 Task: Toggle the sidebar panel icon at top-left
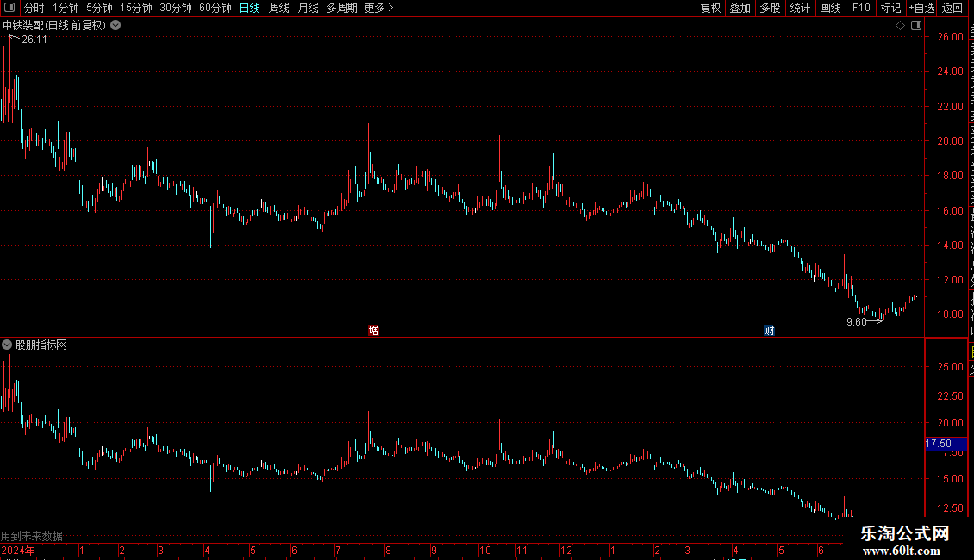point(9,8)
